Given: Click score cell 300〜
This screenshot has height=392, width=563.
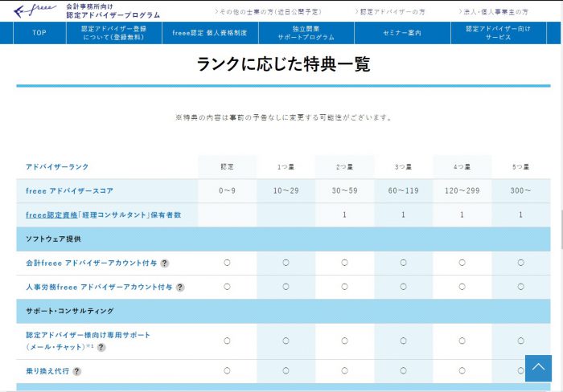Looking at the screenshot, I should tap(521, 191).
